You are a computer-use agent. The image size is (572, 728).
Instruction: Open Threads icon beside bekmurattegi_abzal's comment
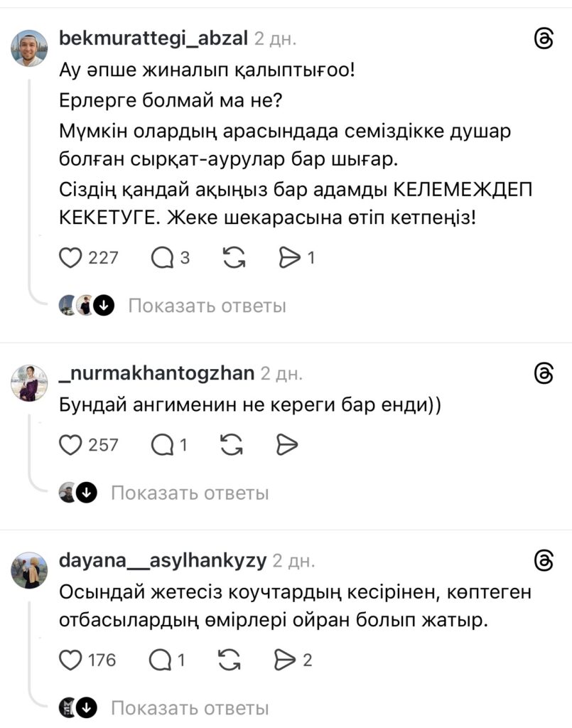[x=543, y=41]
